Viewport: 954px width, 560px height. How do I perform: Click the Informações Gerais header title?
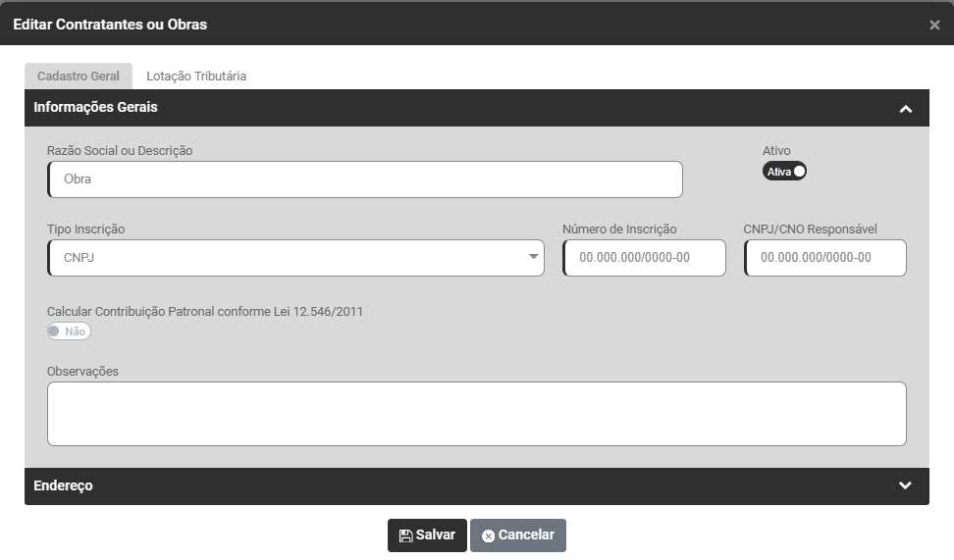(x=95, y=107)
